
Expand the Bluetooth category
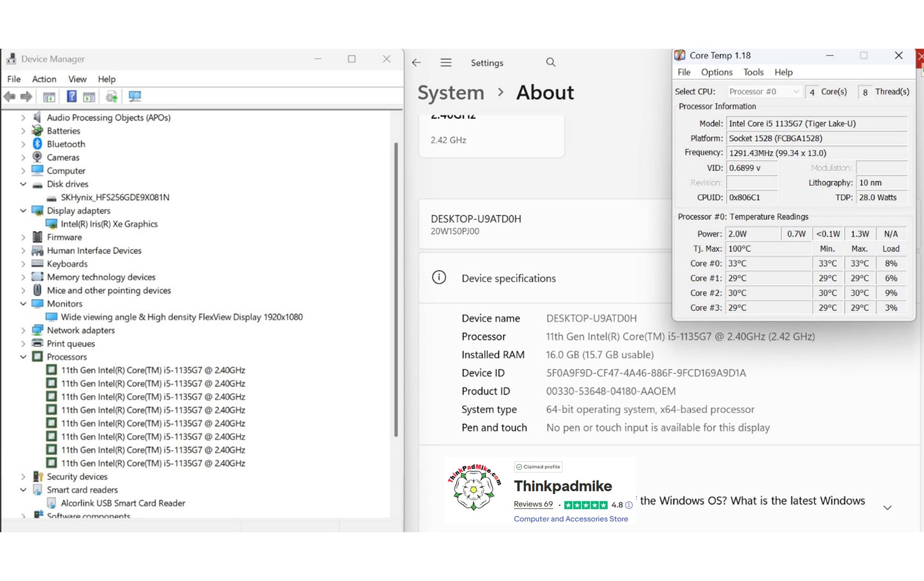click(23, 144)
